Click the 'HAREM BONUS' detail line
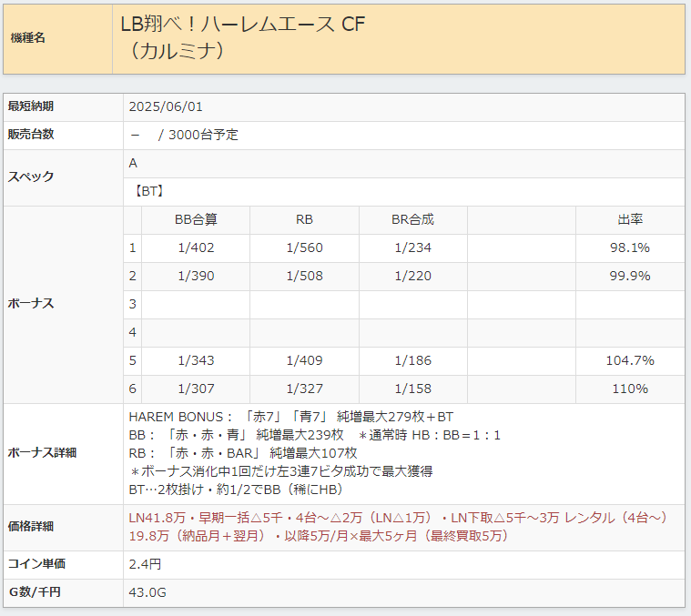This screenshot has width=691, height=616. pyautogui.click(x=290, y=417)
